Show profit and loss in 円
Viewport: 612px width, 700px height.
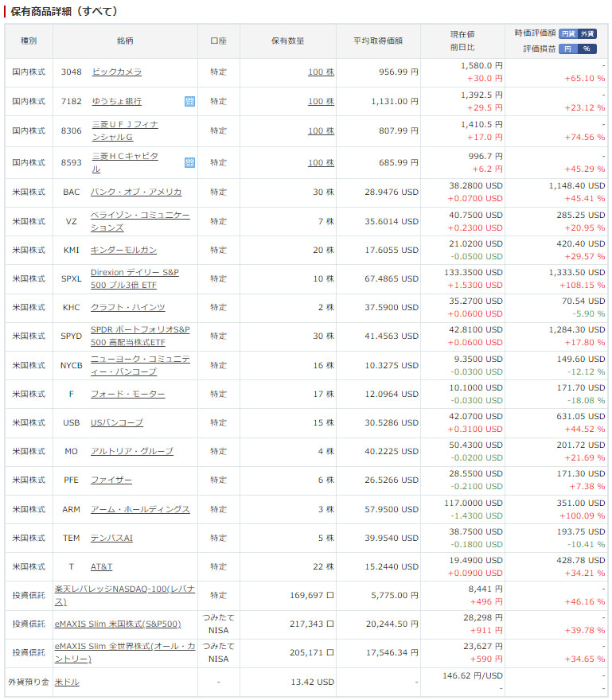567,49
